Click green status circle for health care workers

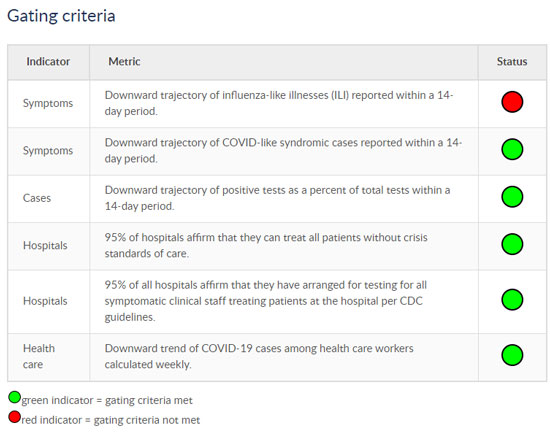[512, 355]
